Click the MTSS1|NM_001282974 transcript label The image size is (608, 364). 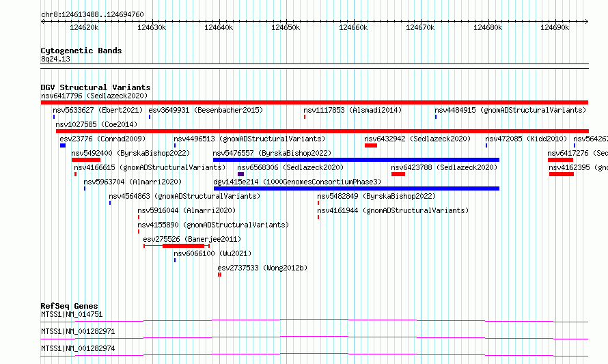click(x=78, y=348)
